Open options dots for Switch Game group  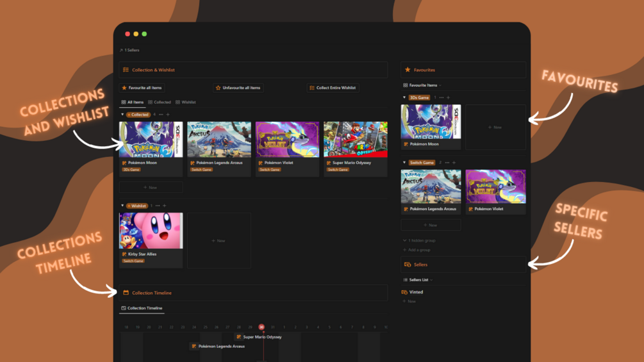point(447,163)
